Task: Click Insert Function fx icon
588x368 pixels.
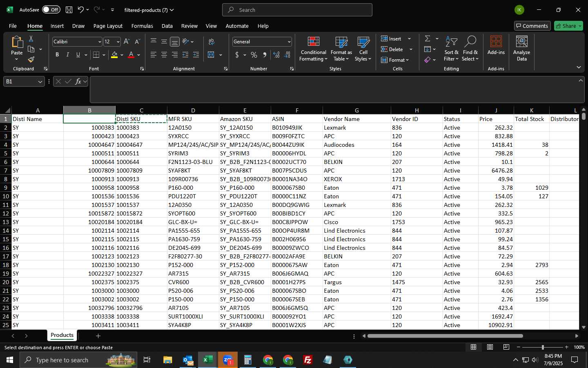Action: coord(78,81)
